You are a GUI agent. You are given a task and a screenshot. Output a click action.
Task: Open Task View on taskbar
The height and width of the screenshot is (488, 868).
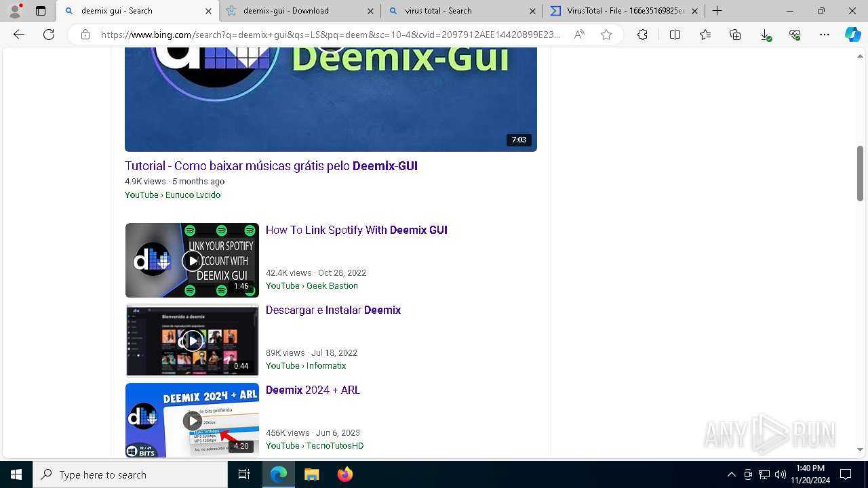pyautogui.click(x=244, y=474)
